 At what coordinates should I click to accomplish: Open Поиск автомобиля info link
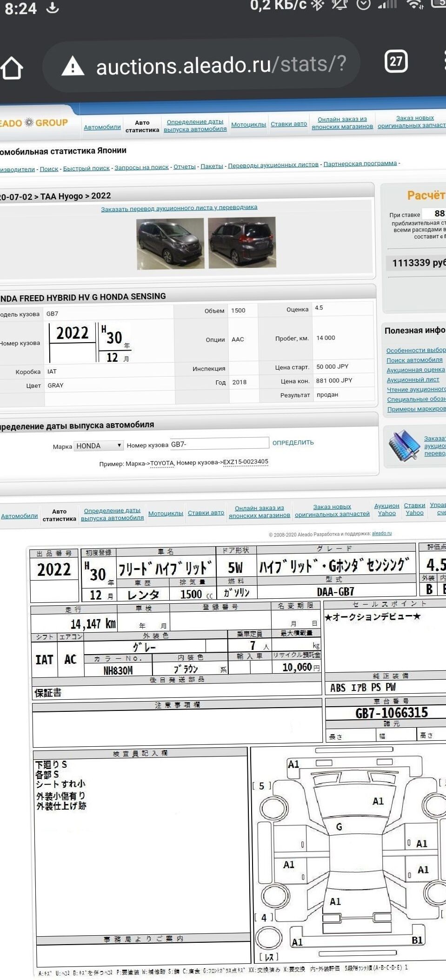414,360
